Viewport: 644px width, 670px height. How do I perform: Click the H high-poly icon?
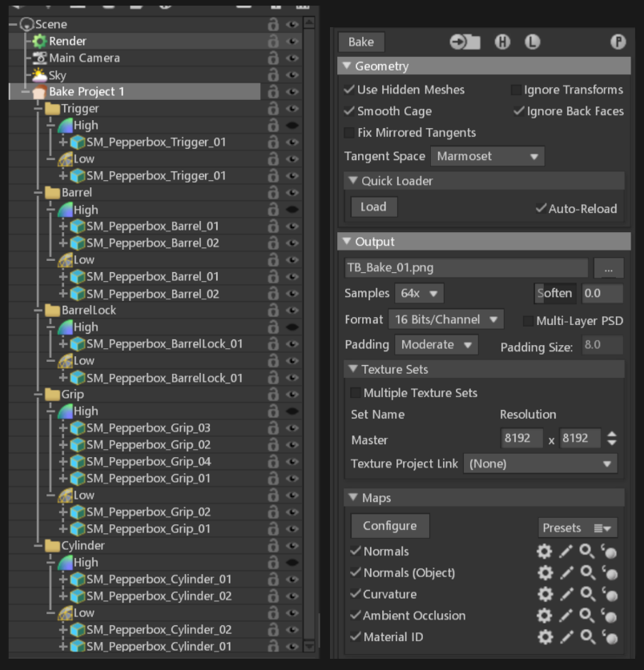tap(502, 42)
